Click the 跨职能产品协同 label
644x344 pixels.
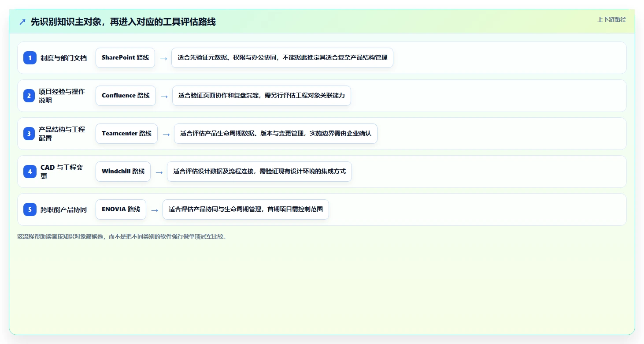64,209
